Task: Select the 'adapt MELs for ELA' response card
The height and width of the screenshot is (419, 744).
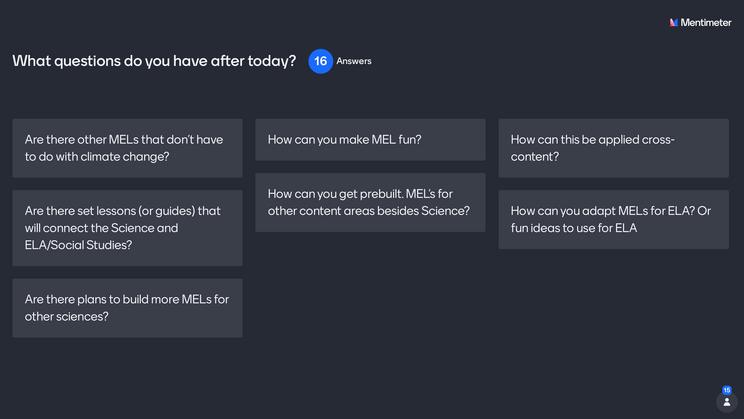Action: tap(613, 219)
